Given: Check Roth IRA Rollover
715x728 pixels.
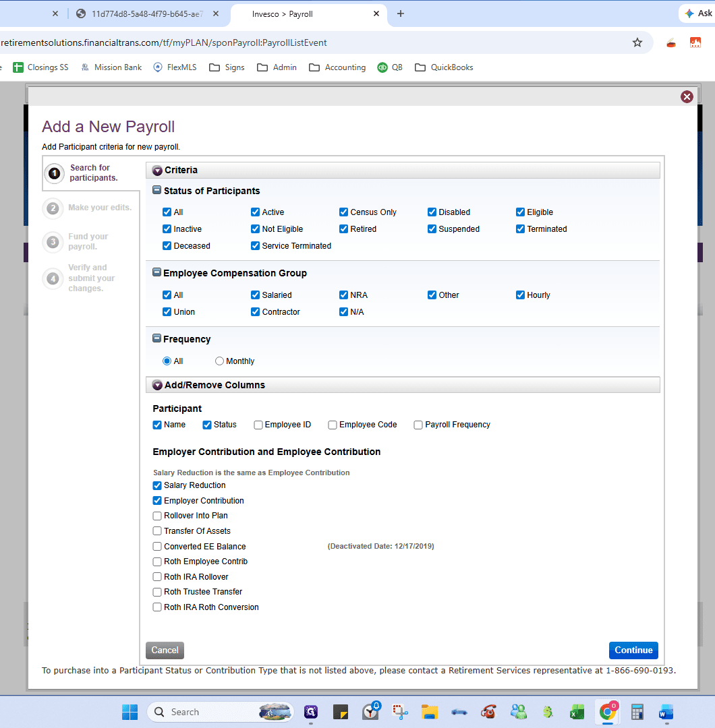Looking at the screenshot, I should click(x=157, y=576).
